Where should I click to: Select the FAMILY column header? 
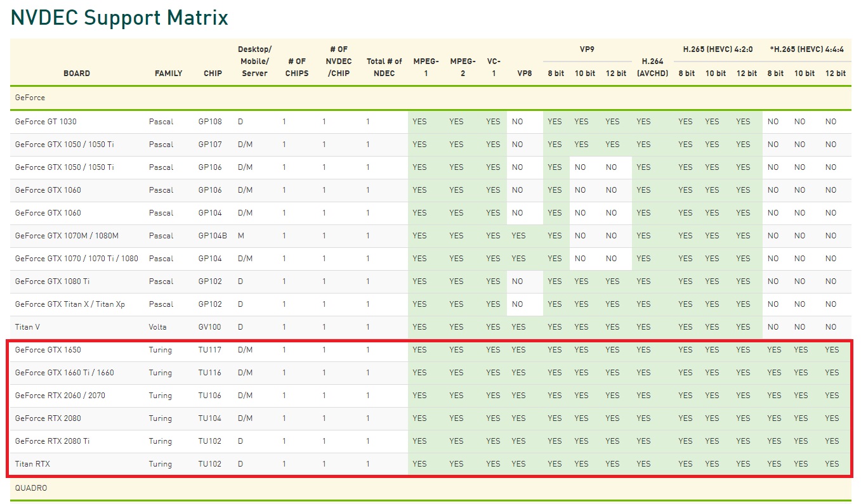(168, 74)
